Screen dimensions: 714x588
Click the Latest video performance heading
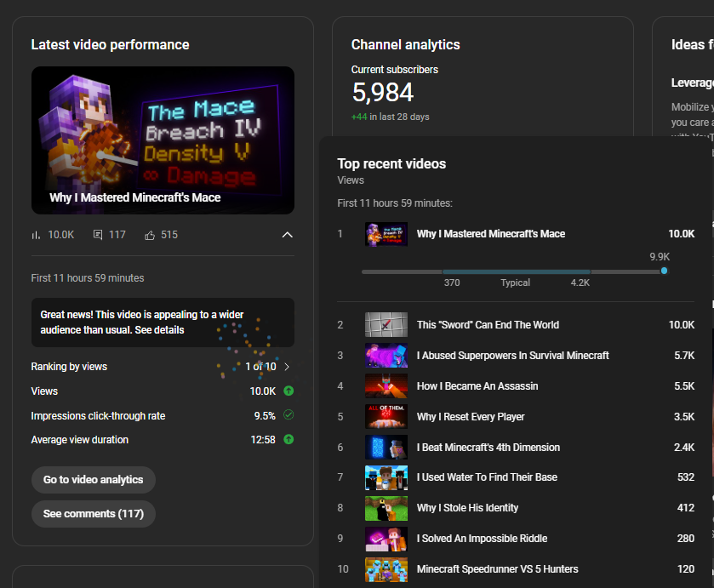tap(110, 44)
